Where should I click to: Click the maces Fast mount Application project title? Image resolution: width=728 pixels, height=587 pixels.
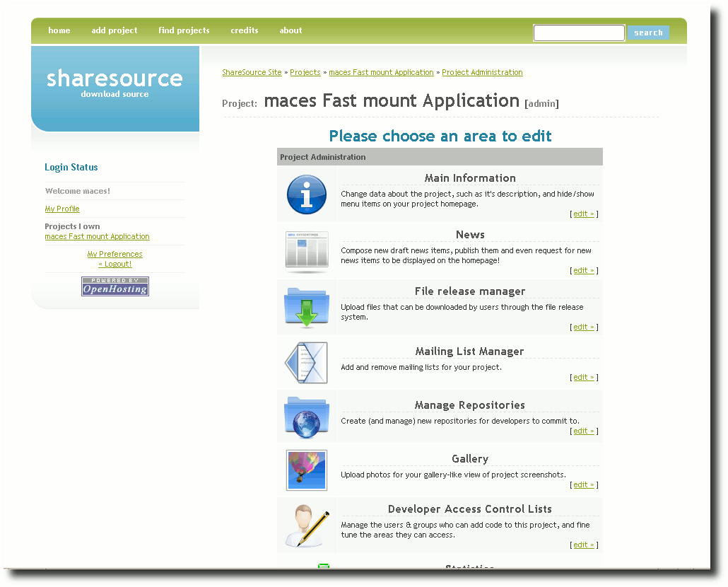click(x=392, y=100)
